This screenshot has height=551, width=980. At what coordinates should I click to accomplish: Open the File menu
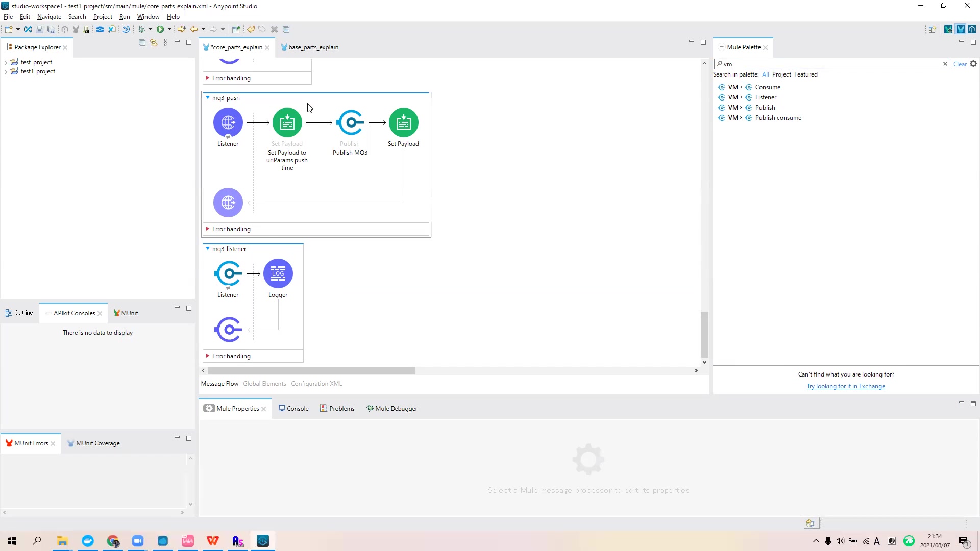[8, 17]
